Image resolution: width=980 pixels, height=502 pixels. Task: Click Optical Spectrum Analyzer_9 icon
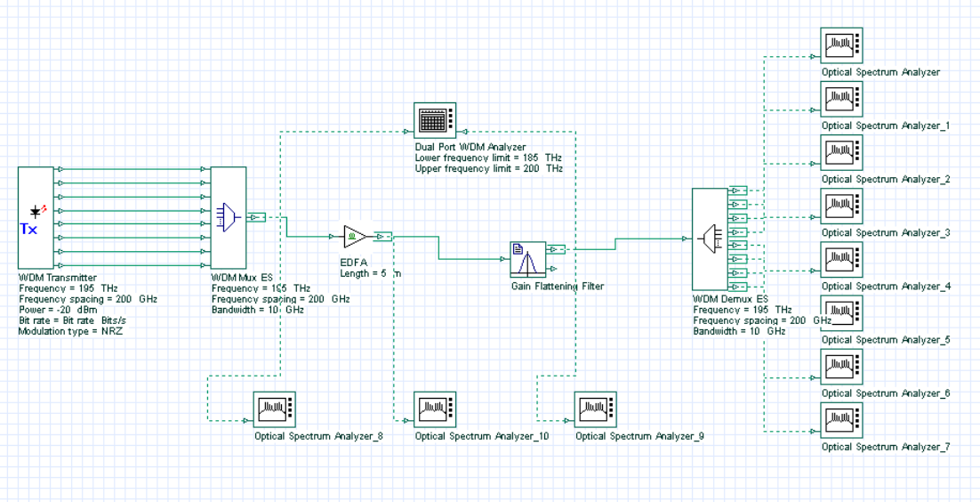(596, 409)
